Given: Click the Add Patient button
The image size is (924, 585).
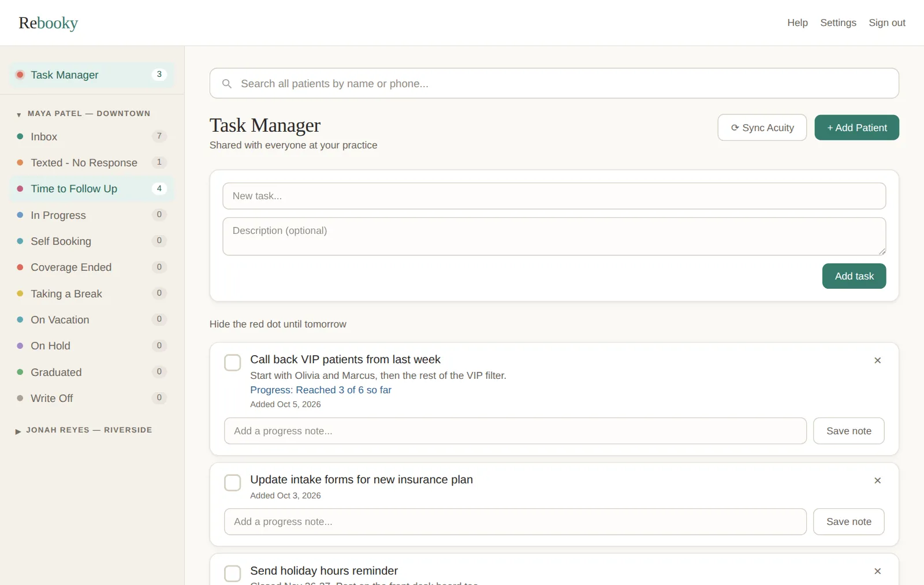Looking at the screenshot, I should [x=857, y=128].
